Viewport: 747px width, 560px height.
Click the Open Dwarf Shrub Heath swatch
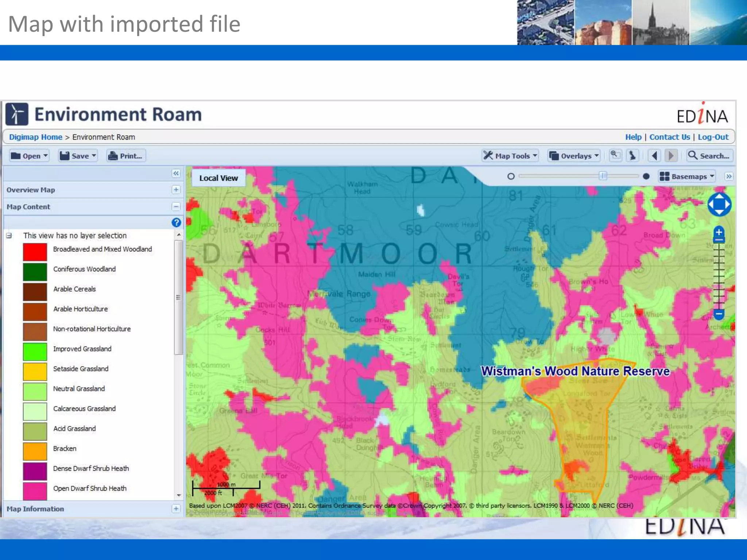(x=35, y=491)
